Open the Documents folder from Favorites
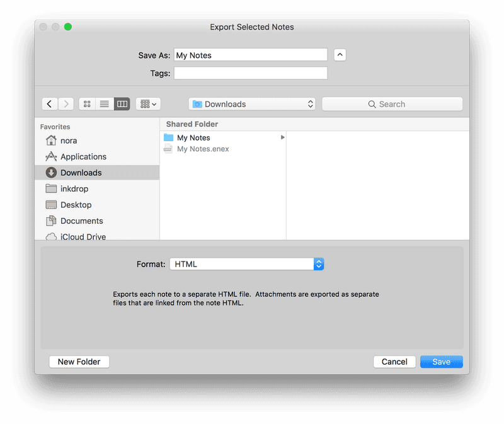The width and height of the screenshot is (504, 424). point(79,221)
